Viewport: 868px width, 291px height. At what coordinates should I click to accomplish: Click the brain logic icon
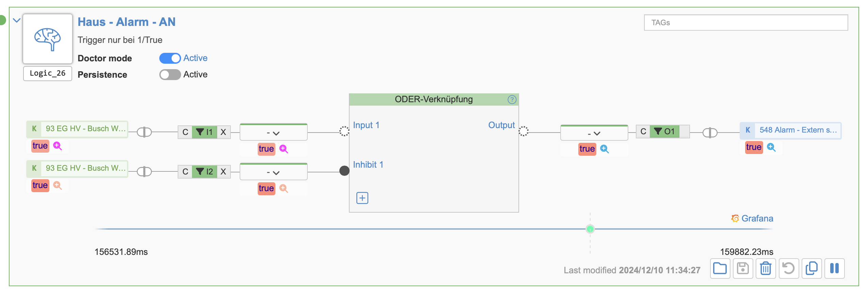click(48, 39)
